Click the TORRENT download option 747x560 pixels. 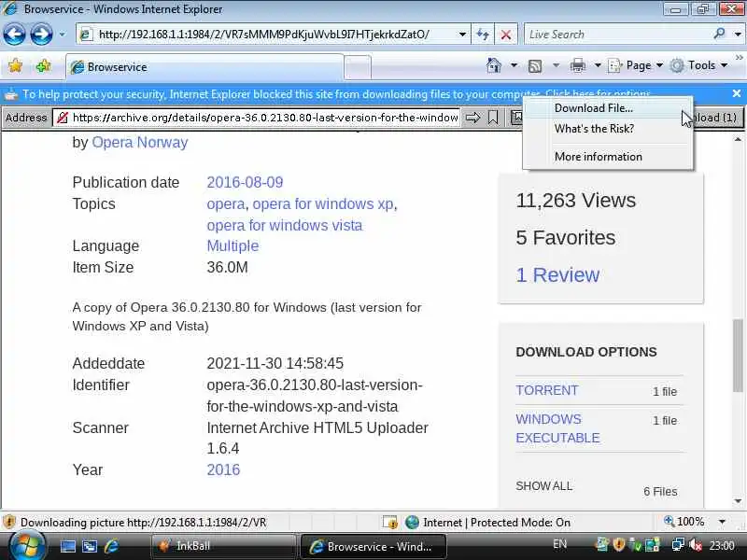(x=546, y=390)
